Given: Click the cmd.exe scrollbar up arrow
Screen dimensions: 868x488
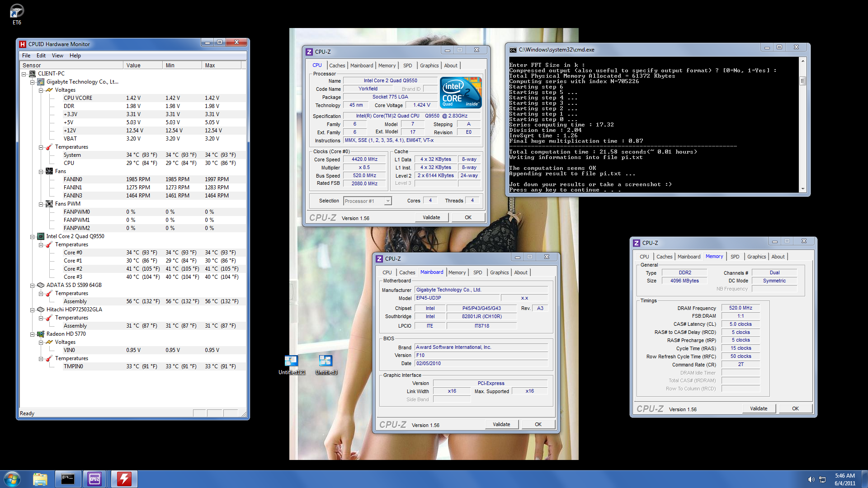Looking at the screenshot, I should (803, 61).
